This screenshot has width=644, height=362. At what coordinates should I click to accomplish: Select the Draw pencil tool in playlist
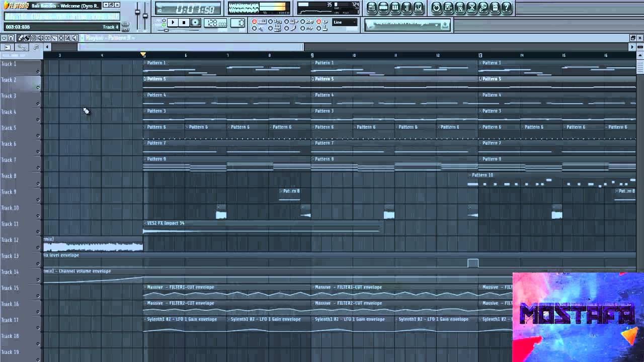(x=21, y=38)
